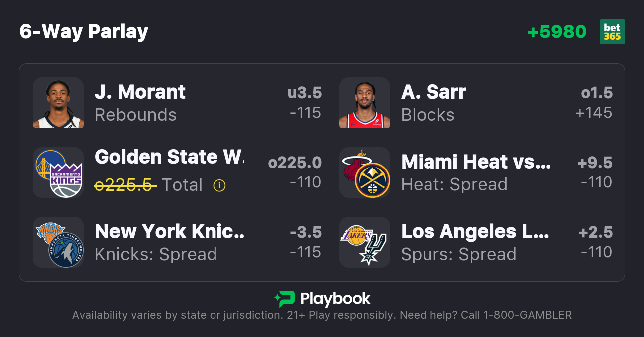Click the Lakers and Spurs team logos

(x=365, y=242)
